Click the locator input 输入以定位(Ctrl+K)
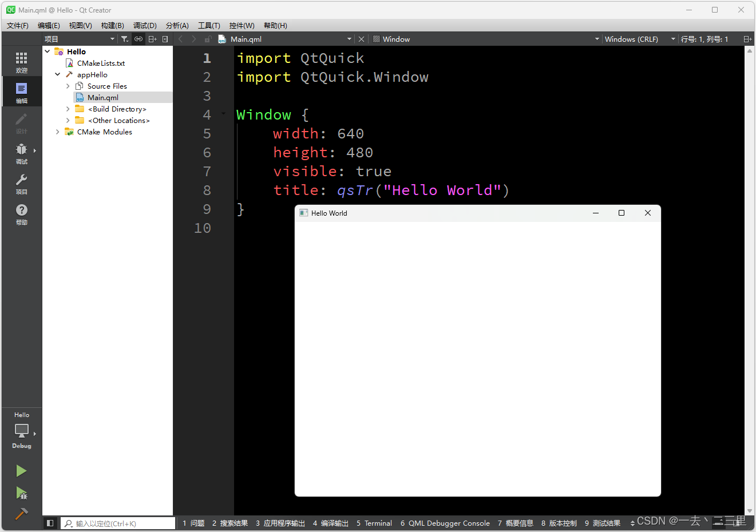 click(x=118, y=523)
